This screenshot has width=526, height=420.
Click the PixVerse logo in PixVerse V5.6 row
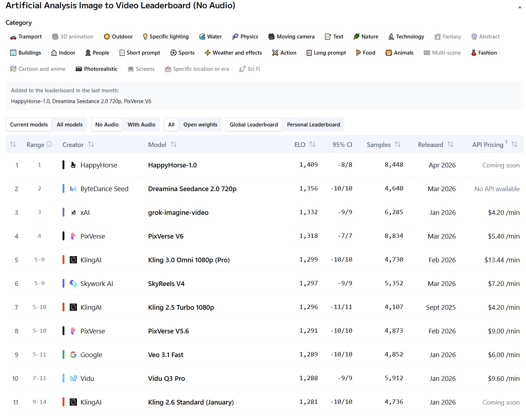click(x=73, y=331)
